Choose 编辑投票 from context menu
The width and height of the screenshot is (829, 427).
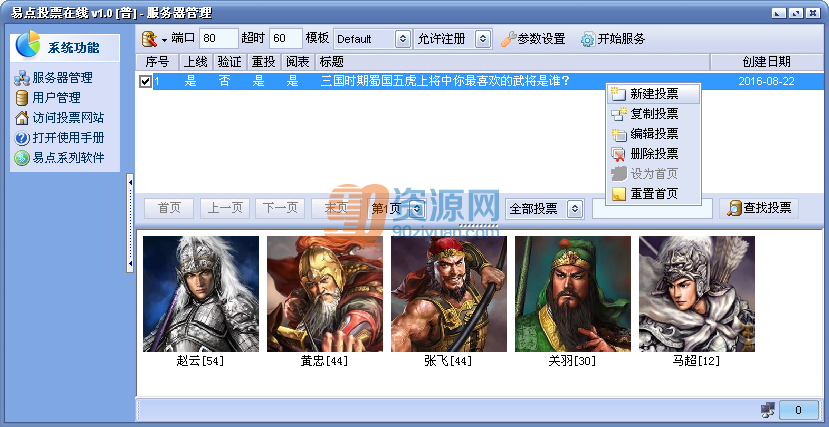click(654, 134)
